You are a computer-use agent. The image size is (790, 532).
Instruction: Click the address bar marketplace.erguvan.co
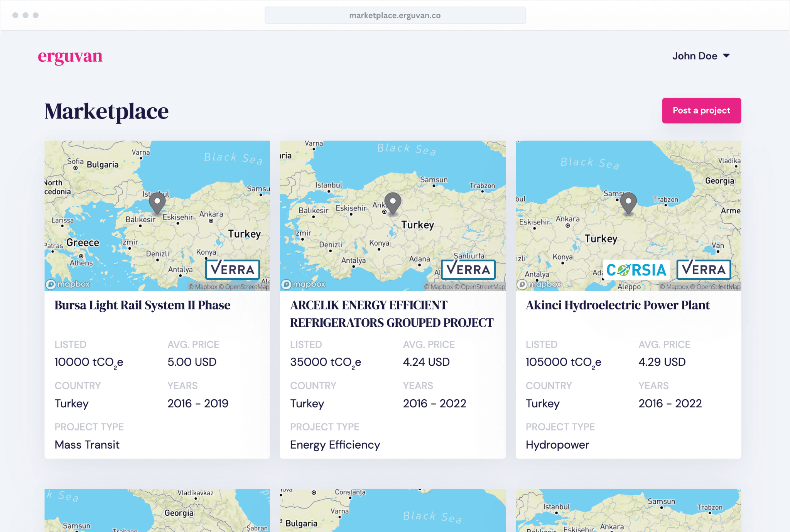pyautogui.click(x=395, y=15)
